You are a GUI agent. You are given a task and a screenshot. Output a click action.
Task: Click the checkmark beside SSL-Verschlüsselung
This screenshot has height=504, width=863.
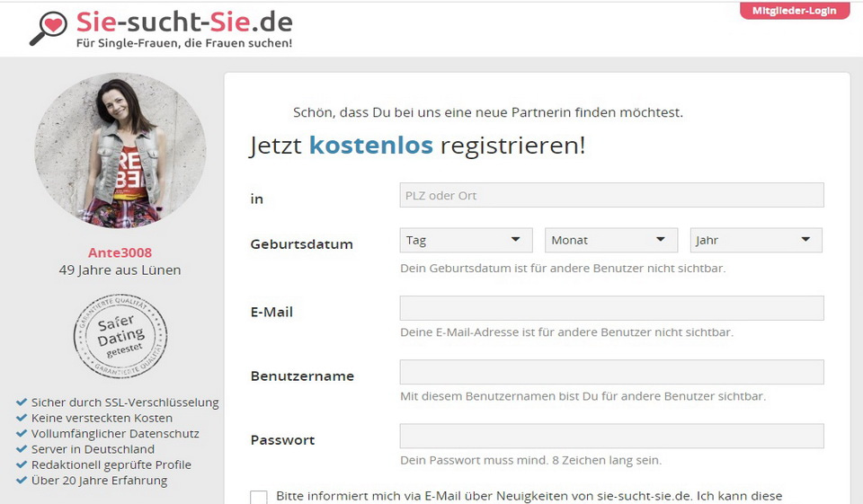tap(22, 402)
